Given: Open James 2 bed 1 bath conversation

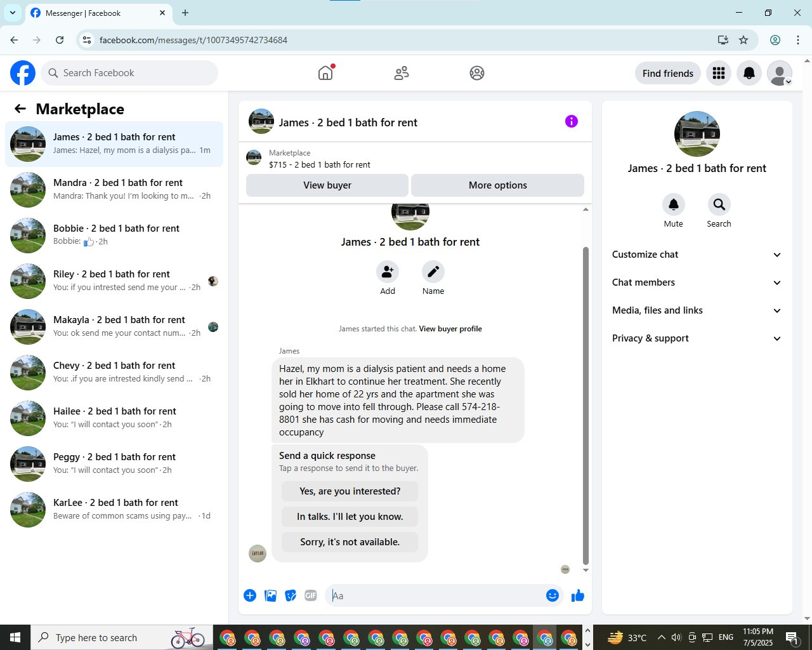Looking at the screenshot, I should [114, 144].
